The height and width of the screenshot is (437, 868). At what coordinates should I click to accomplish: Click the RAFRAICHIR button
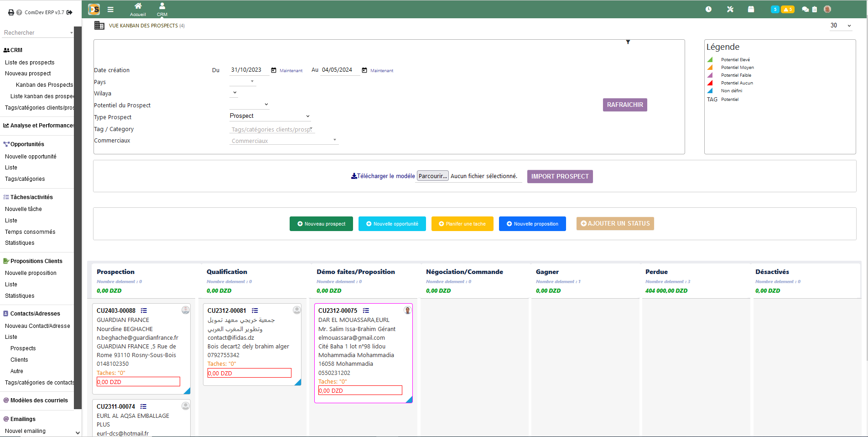625,105
